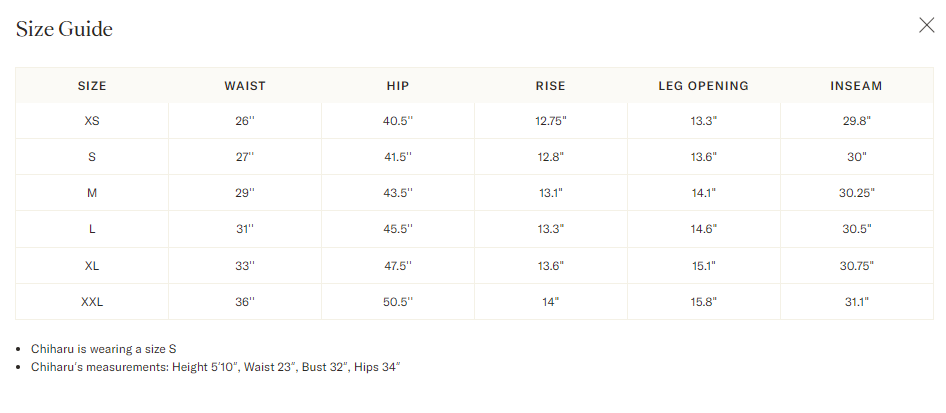Select the 43.5'' hip measurement cell

coord(398,193)
